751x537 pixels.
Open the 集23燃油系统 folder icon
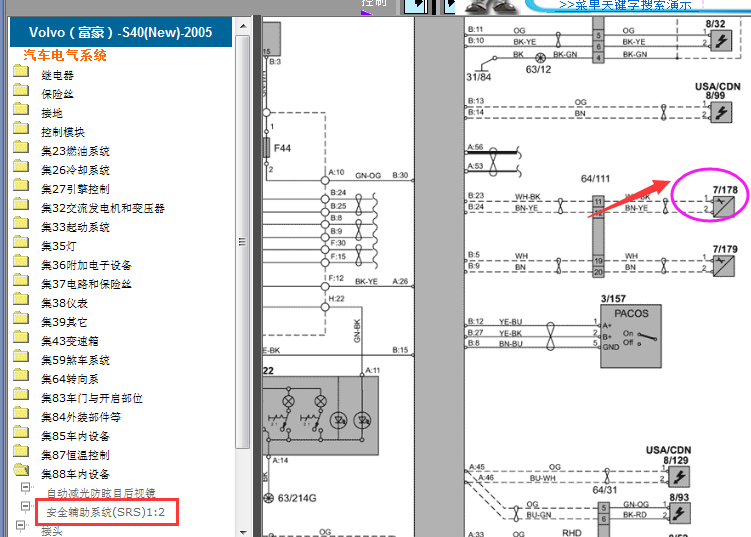point(21,148)
